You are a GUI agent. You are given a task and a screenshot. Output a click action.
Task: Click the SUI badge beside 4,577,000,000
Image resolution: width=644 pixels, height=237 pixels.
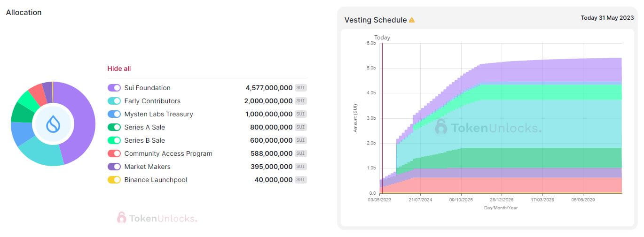coord(301,88)
